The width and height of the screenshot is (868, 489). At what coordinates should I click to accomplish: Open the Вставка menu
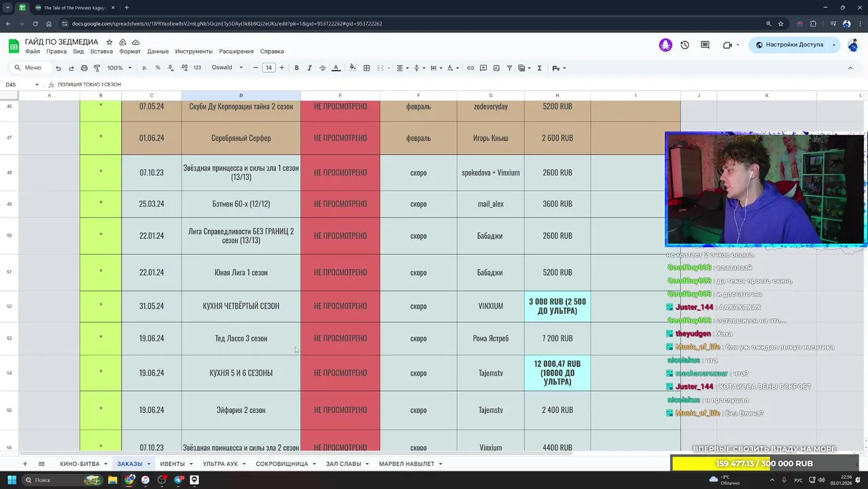point(101,52)
